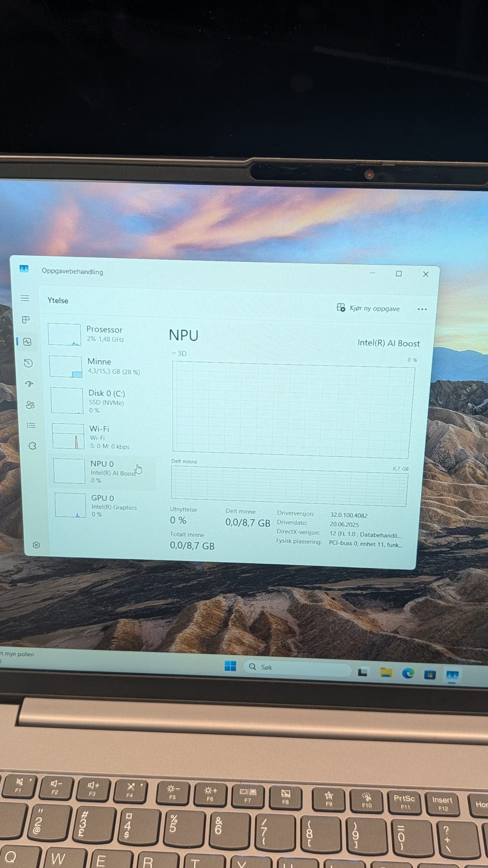Click the Totalt minne 0,0/8,7 GB value
The width and height of the screenshot is (488, 868).
pos(192,546)
